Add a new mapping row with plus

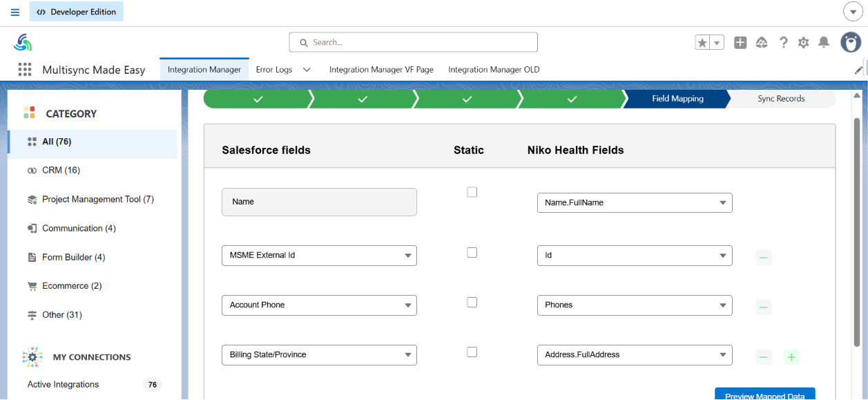(791, 357)
